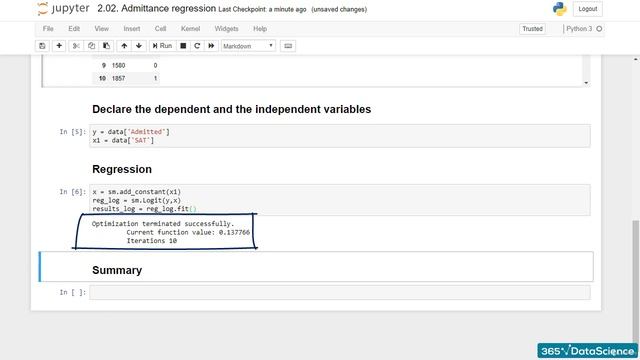Paste cells below using the toolbar icon

point(106,46)
